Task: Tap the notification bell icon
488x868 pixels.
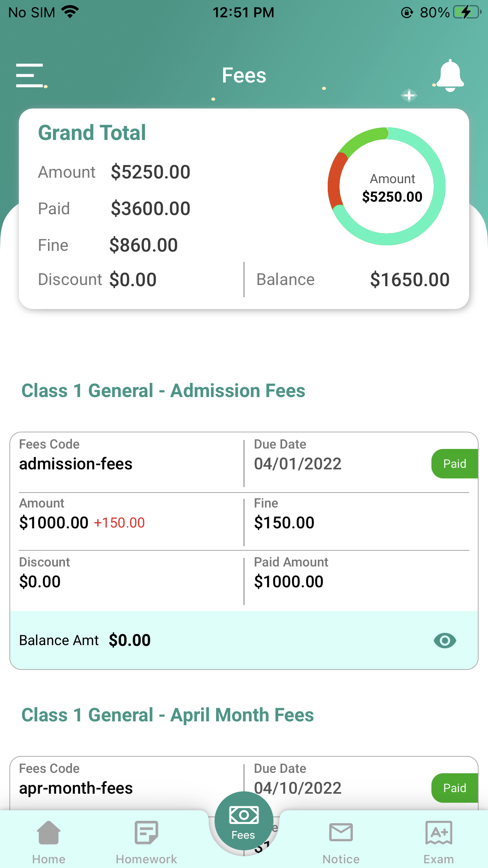Action: (x=450, y=75)
